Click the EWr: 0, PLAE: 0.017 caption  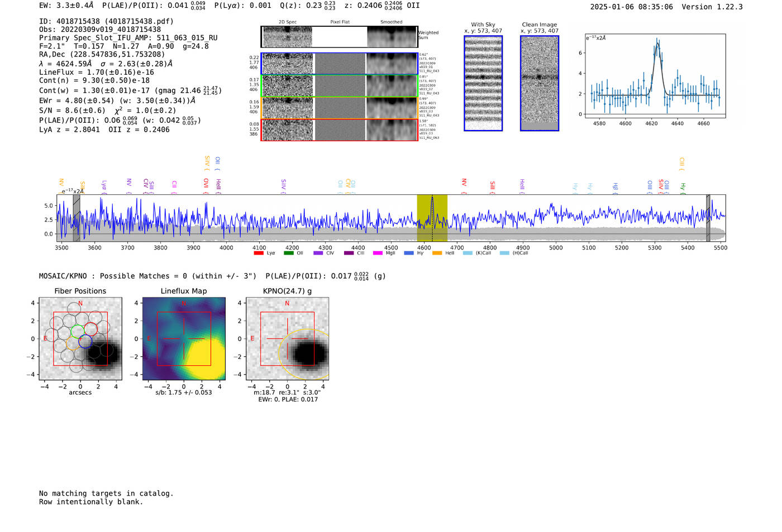coord(288,400)
